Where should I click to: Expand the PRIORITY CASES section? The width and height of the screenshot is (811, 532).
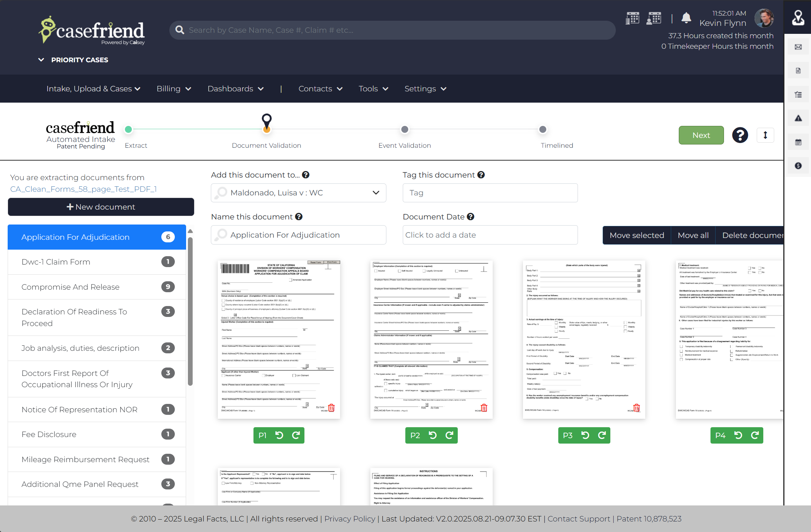pos(72,60)
